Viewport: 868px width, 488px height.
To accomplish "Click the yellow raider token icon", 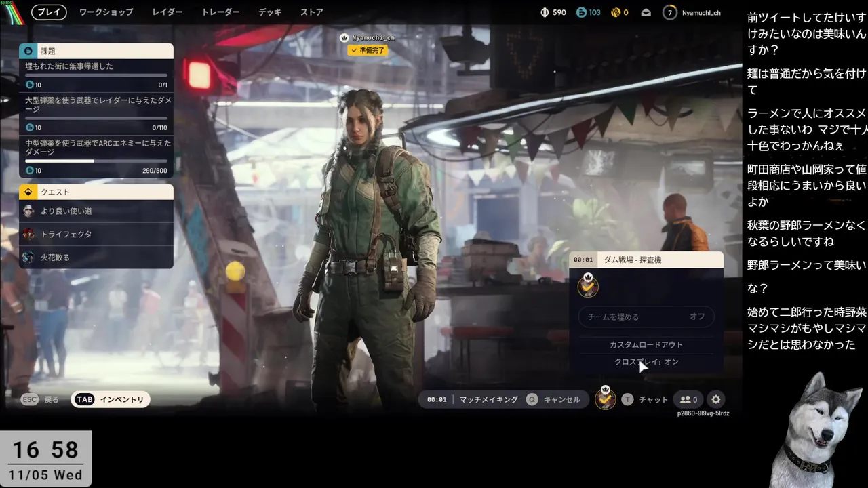I will pos(616,12).
